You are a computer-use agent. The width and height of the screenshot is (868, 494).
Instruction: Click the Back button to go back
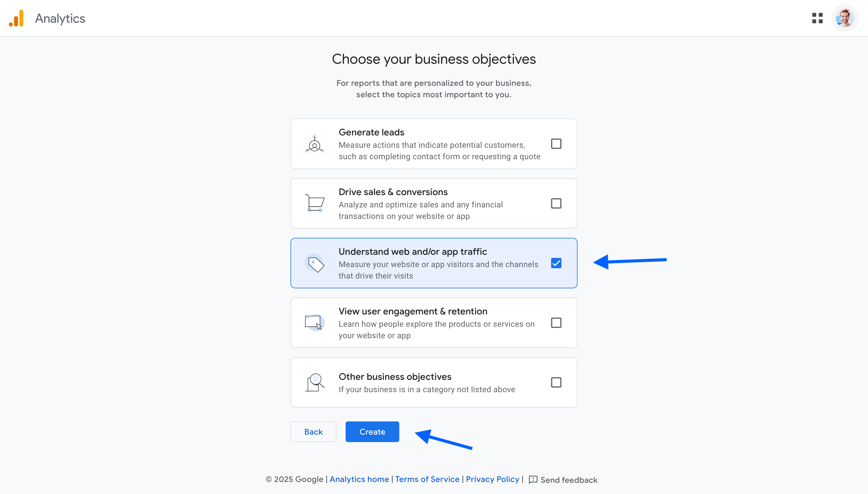pyautogui.click(x=313, y=431)
